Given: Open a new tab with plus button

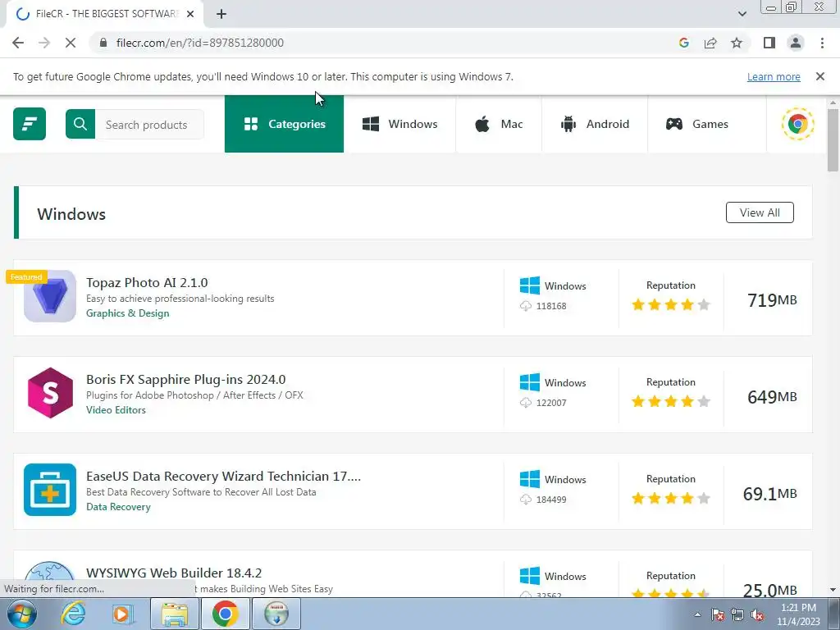Looking at the screenshot, I should click(x=221, y=15).
